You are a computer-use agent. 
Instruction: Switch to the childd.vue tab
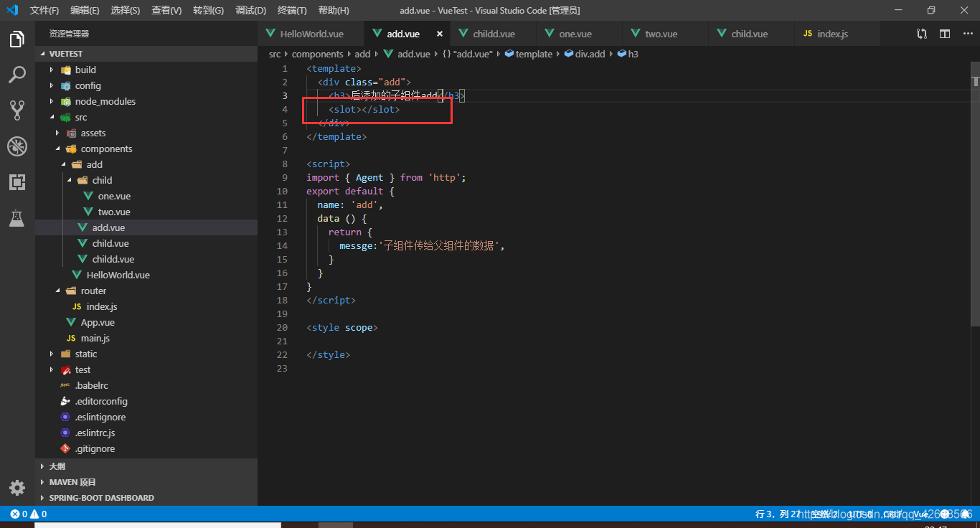point(494,34)
